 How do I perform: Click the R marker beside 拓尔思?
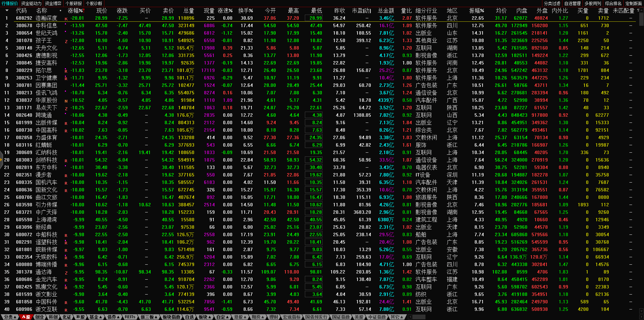tap(66, 71)
